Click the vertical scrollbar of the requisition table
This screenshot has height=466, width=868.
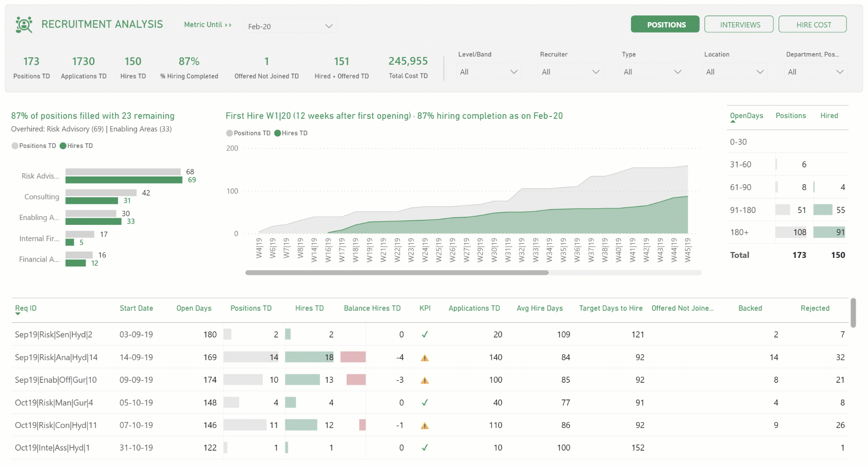click(853, 312)
